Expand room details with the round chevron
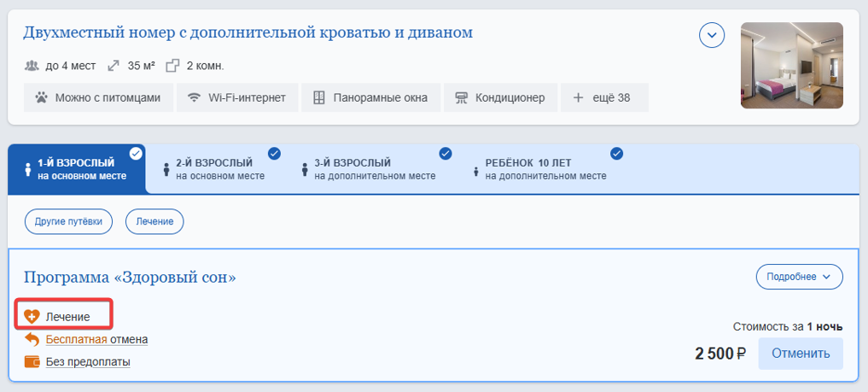This screenshot has height=392, width=868. click(712, 35)
